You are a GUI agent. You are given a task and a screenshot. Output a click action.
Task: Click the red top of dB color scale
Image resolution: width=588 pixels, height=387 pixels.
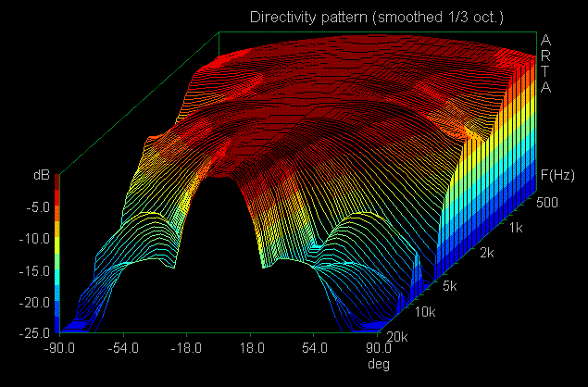tap(58, 185)
